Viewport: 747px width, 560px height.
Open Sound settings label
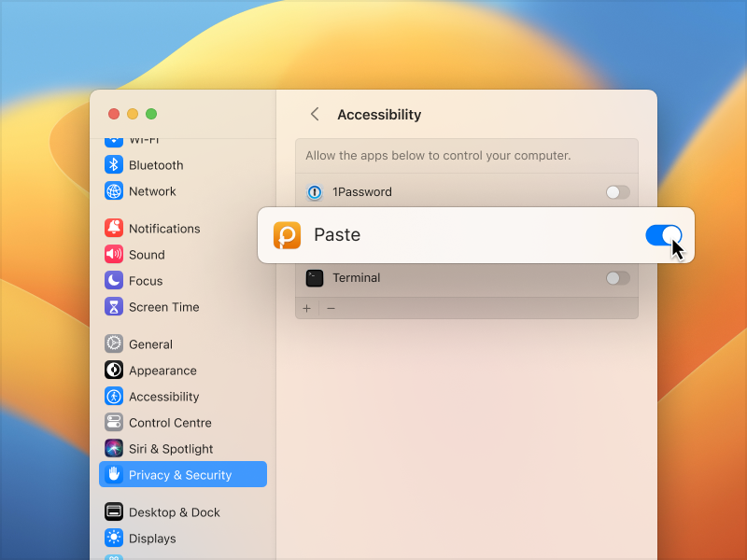coord(147,255)
